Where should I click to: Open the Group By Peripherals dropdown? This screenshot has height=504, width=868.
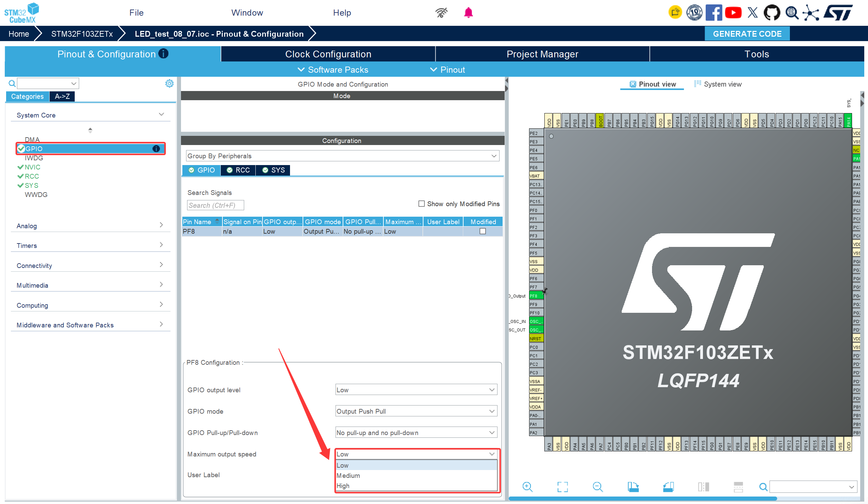[342, 156]
